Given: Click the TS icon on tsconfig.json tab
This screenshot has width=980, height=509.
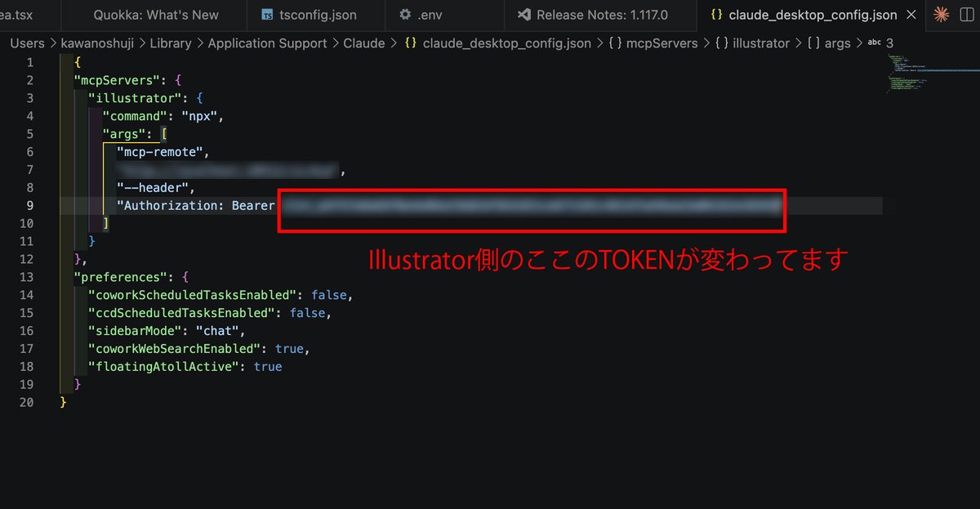Looking at the screenshot, I should [x=268, y=15].
